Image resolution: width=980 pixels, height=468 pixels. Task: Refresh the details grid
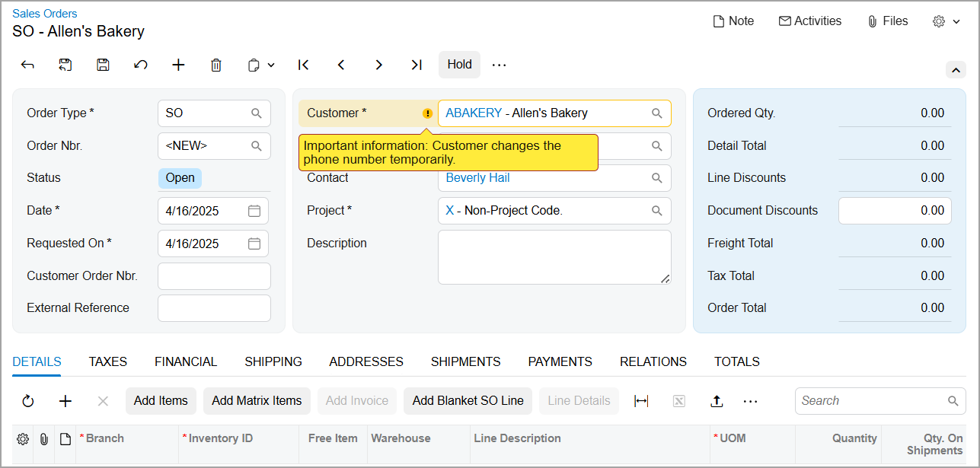pyautogui.click(x=28, y=401)
